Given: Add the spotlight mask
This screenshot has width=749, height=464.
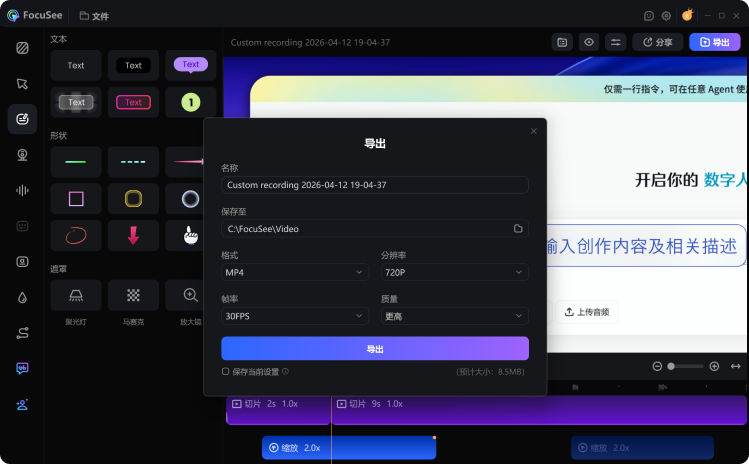Looking at the screenshot, I should tap(76, 295).
